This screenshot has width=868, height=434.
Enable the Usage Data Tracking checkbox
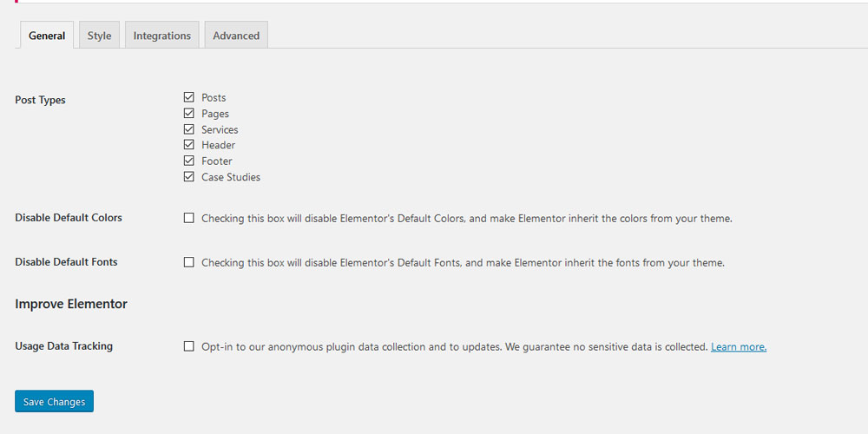[x=189, y=346]
